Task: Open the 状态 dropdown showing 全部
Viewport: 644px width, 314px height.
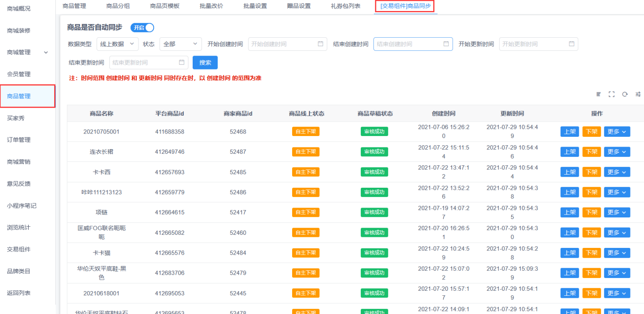Action: pos(180,44)
